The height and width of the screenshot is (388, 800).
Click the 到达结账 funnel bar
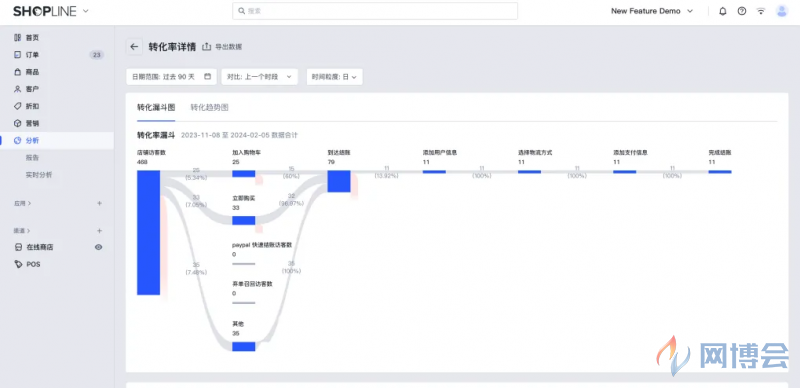(x=339, y=181)
